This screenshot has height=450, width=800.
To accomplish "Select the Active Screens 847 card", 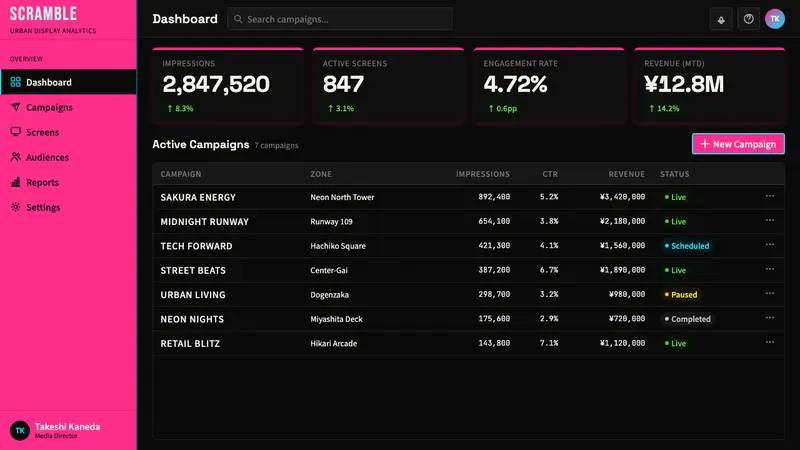I will pyautogui.click(x=388, y=86).
